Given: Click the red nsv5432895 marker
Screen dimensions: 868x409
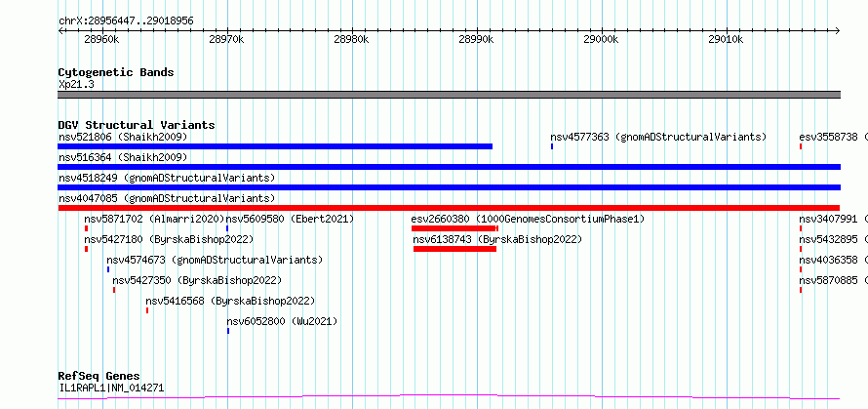Looking at the screenshot, I should click(801, 249).
